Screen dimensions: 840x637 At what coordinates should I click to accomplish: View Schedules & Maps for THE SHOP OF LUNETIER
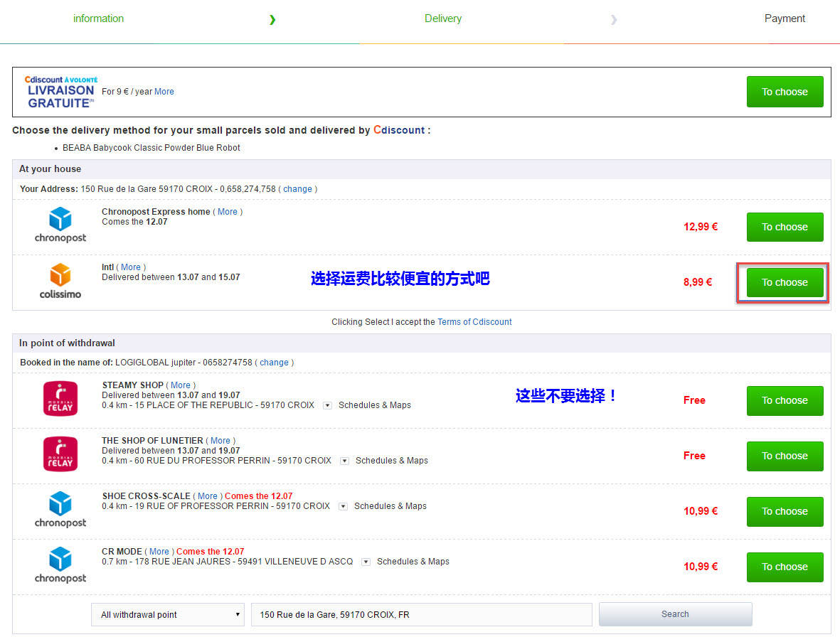(392, 461)
